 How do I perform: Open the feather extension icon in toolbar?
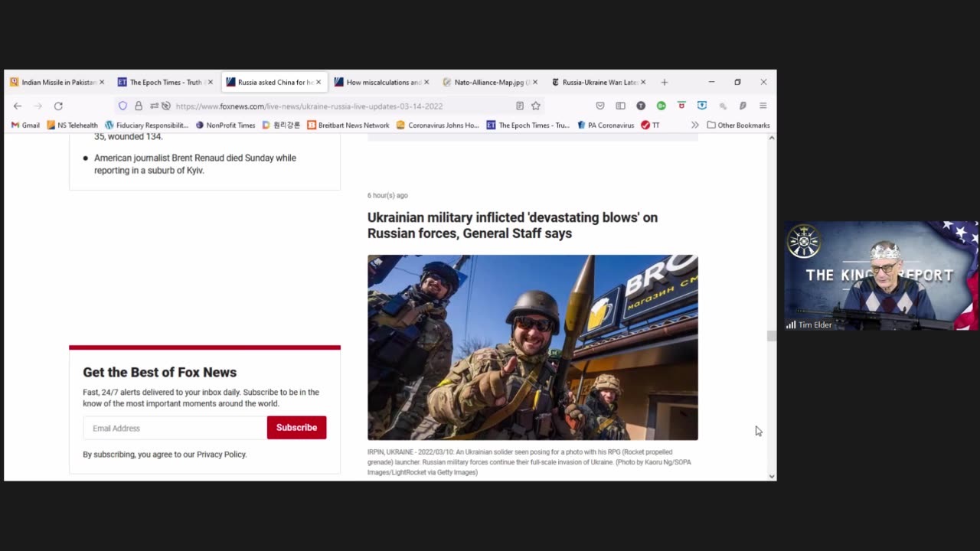click(x=743, y=106)
